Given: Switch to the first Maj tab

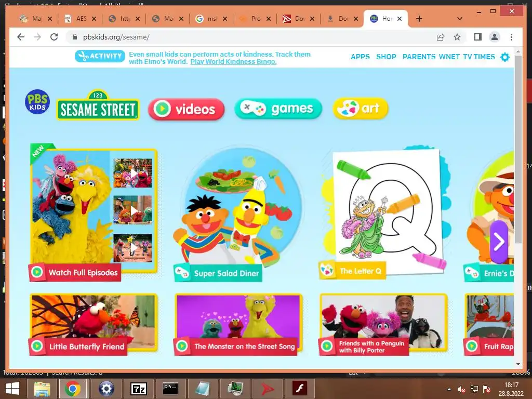Looking at the screenshot, I should click(36, 19).
